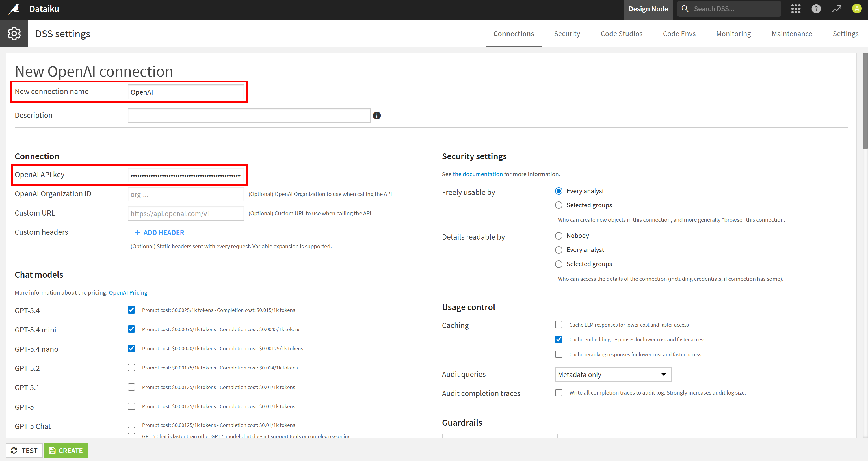Switch to the Connections tab
The height and width of the screenshot is (461, 868).
coord(514,34)
